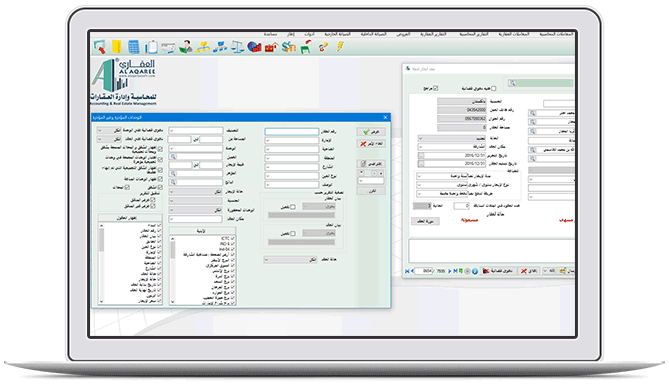Toggle the checkbox in the top-left of contract window
Screen dimensions: 669x388
[436, 88]
